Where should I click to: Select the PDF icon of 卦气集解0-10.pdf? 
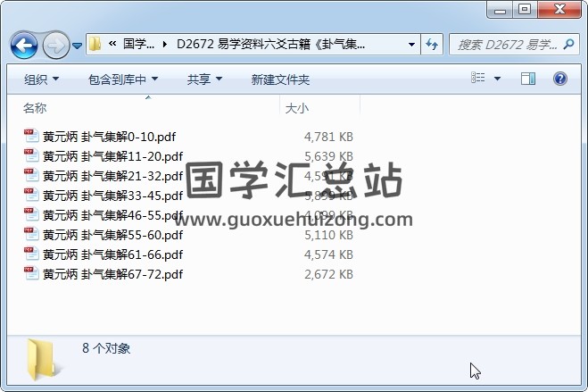[x=31, y=136]
